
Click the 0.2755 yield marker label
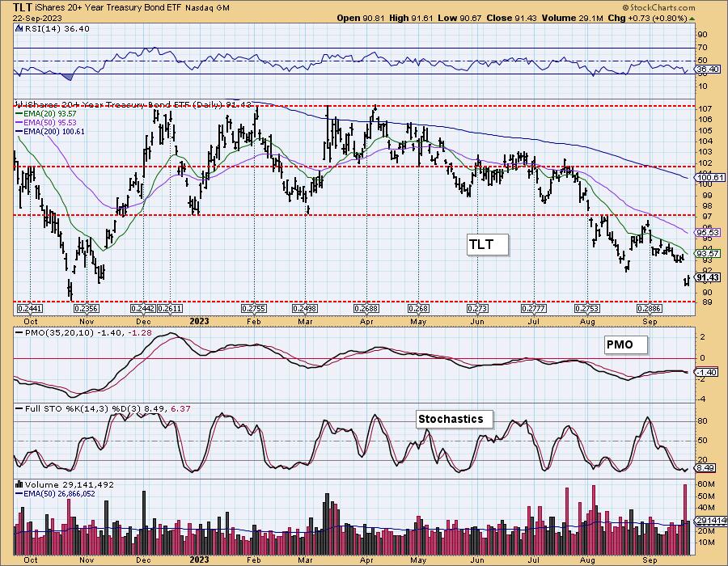(x=254, y=309)
